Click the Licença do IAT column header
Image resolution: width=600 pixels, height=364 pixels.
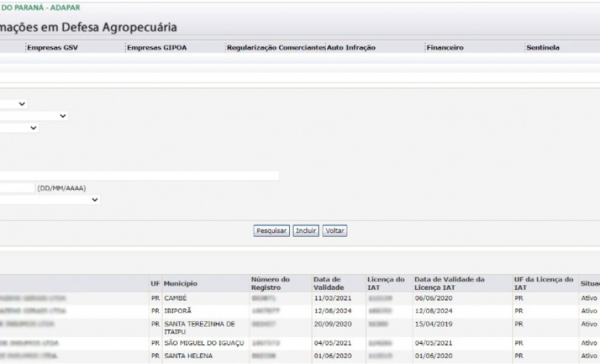coord(386,283)
